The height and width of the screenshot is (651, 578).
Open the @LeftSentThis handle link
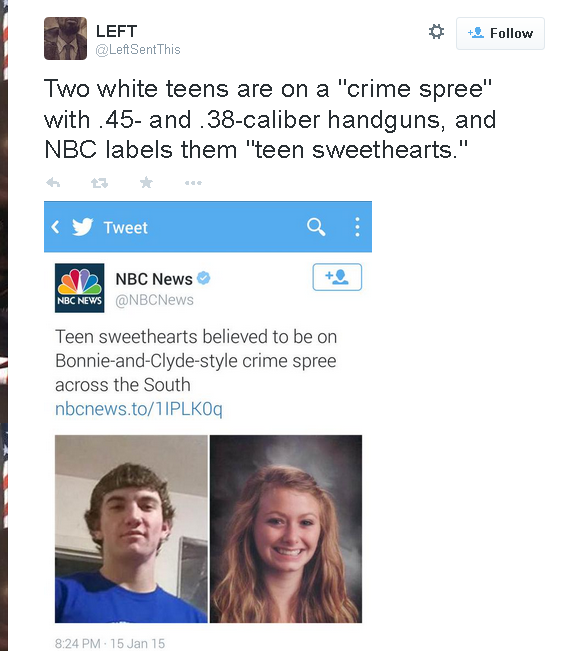click(x=138, y=49)
